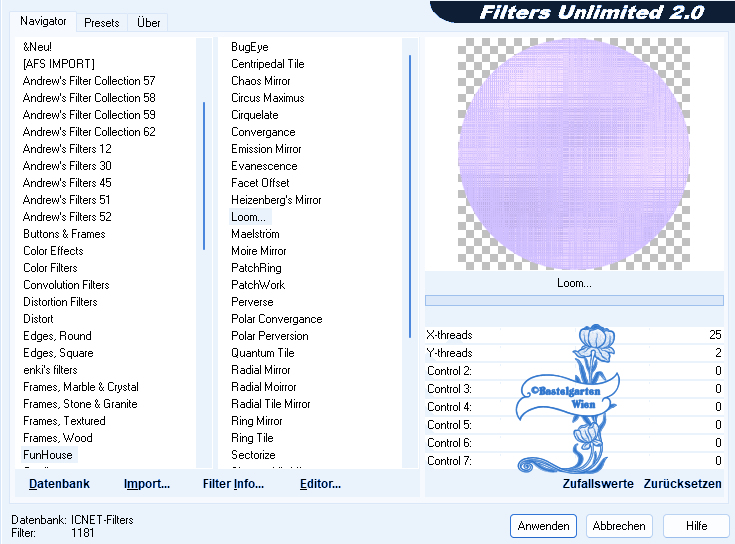The height and width of the screenshot is (544, 735).
Task: Click Zurücksetzen to reset values
Action: (x=682, y=484)
